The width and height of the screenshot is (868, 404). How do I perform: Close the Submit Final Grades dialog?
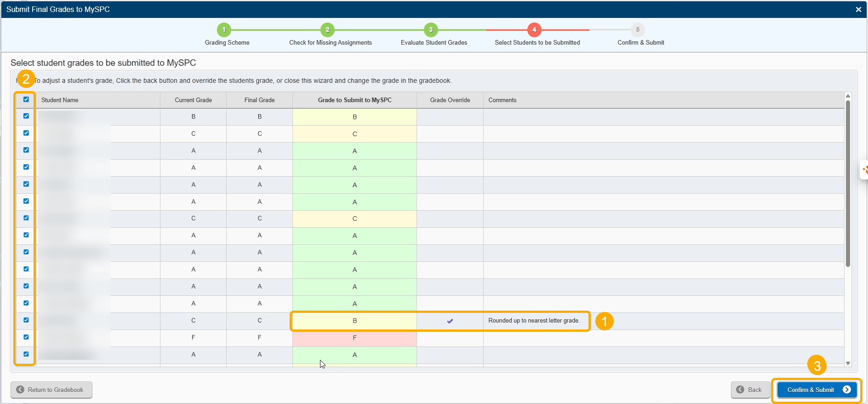(858, 9)
